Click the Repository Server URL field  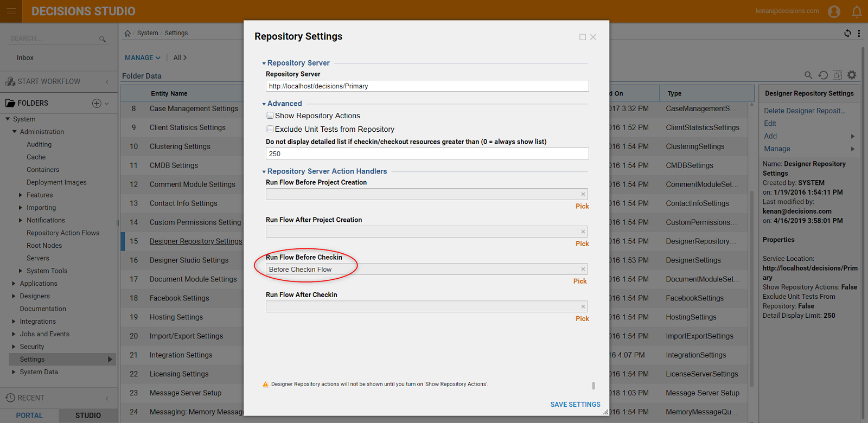(427, 86)
